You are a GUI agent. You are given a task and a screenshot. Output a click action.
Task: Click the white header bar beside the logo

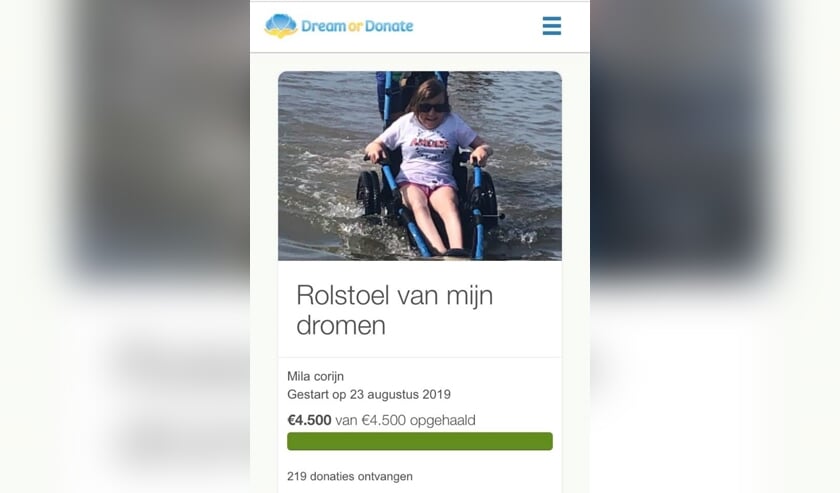[x=477, y=26]
